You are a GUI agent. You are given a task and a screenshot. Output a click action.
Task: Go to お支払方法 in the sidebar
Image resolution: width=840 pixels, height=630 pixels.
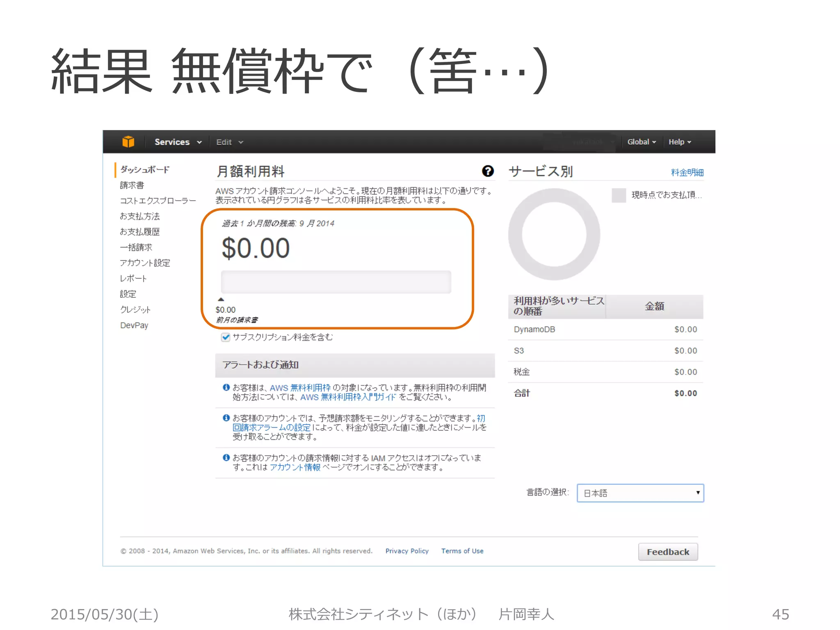click(x=140, y=216)
